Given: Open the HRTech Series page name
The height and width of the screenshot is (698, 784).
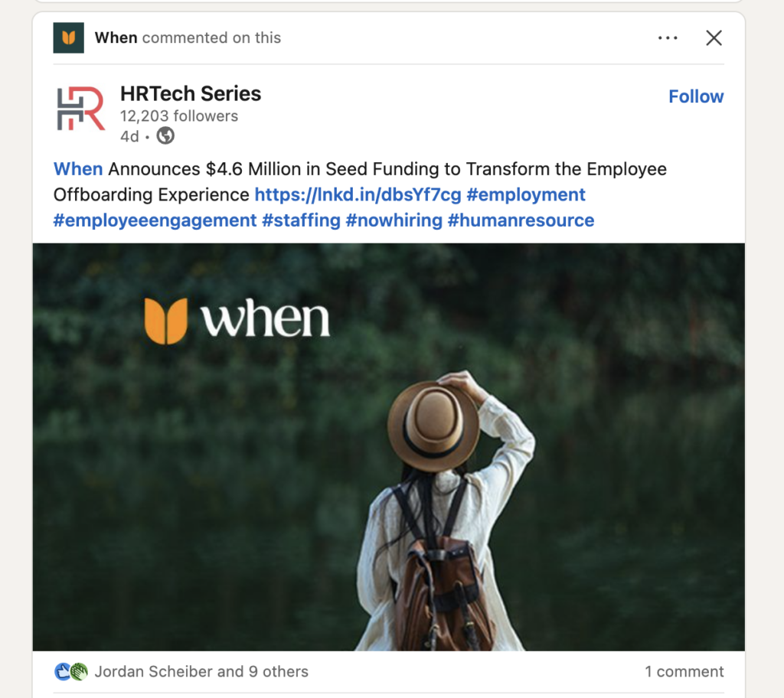Looking at the screenshot, I should pos(191,93).
